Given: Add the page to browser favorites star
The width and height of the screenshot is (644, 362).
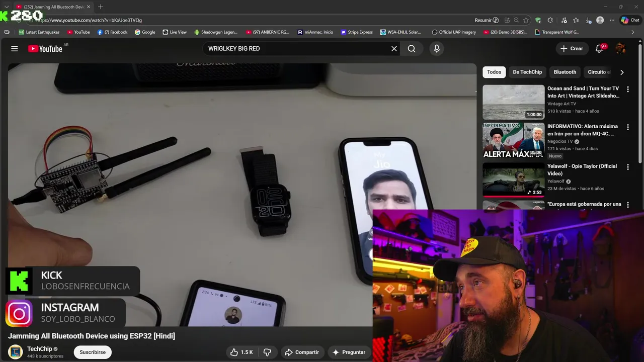Looking at the screenshot, I should click(526, 20).
